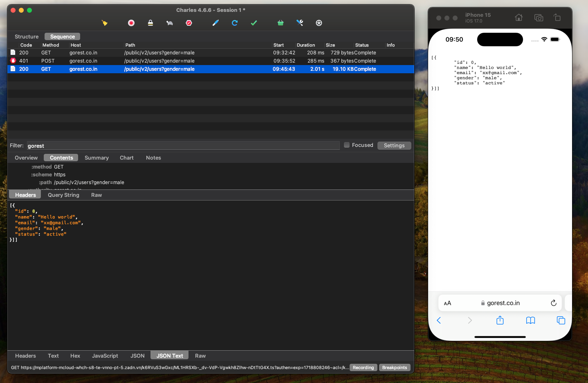This screenshot has width=588, height=383.
Task: Enable the Focused filter checkbox
Action: (x=346, y=145)
